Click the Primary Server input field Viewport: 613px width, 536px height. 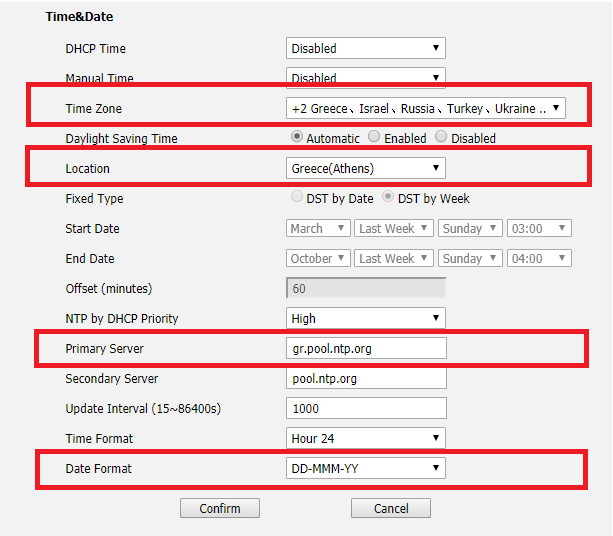365,348
